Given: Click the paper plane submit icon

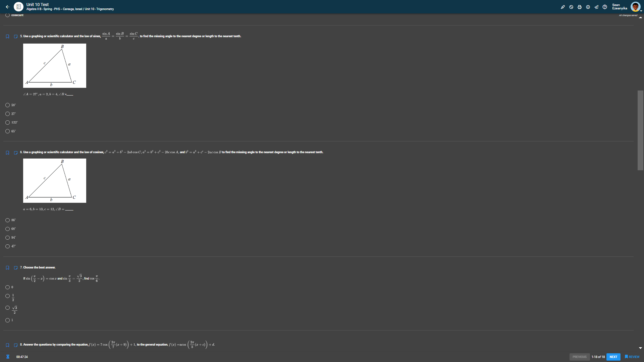Looking at the screenshot, I should click(x=596, y=7).
